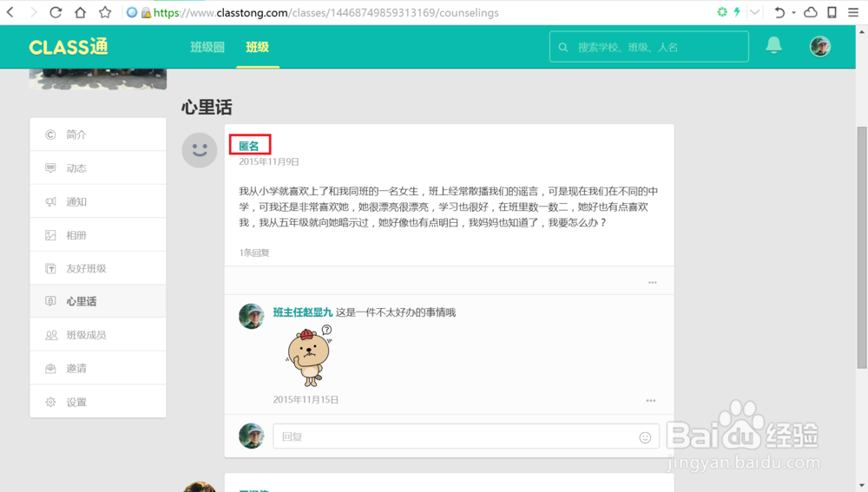Switch to 班级 tab
868x492 pixels.
click(x=258, y=47)
